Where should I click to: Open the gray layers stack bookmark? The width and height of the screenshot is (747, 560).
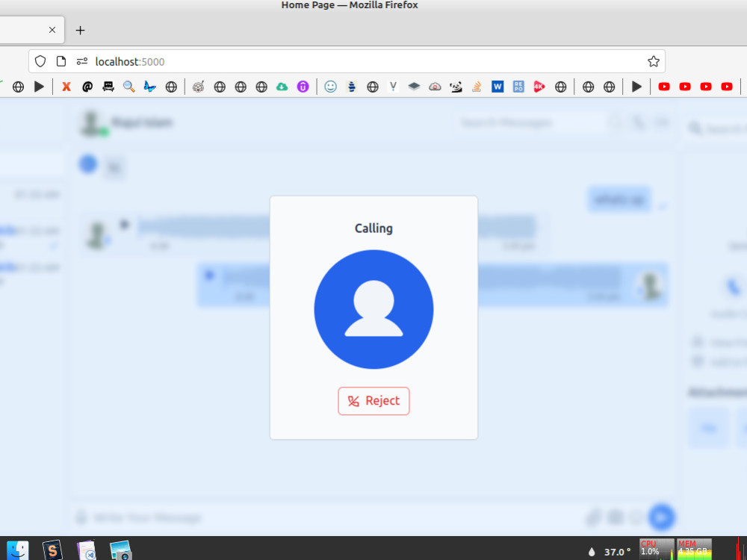(x=414, y=87)
